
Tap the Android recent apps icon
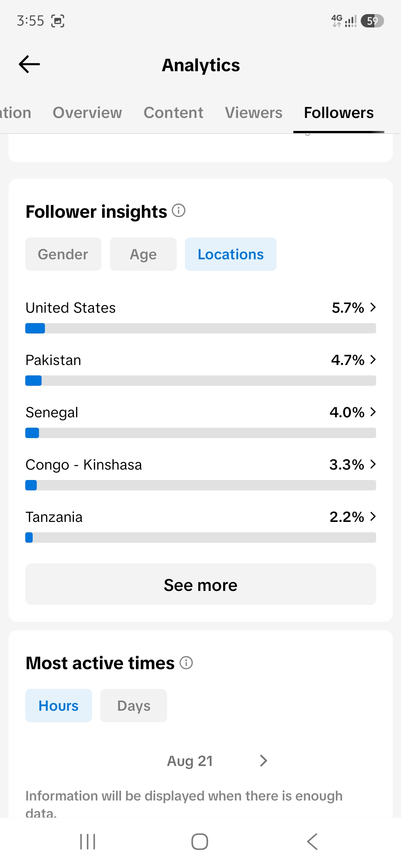(x=88, y=841)
